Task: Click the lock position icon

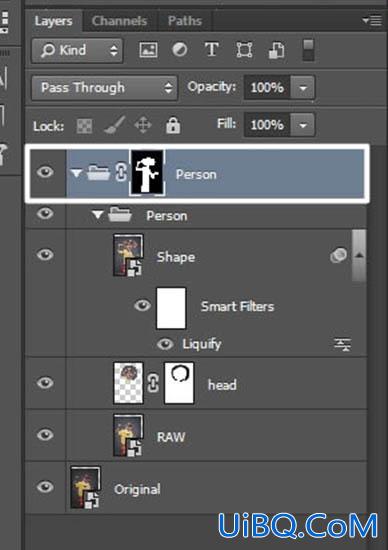Action: (x=143, y=125)
